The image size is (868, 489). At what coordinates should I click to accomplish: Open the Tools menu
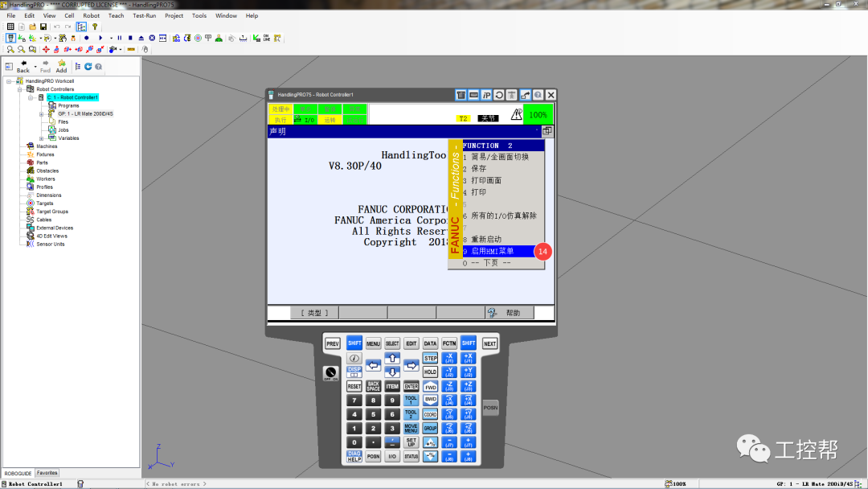[x=199, y=15]
